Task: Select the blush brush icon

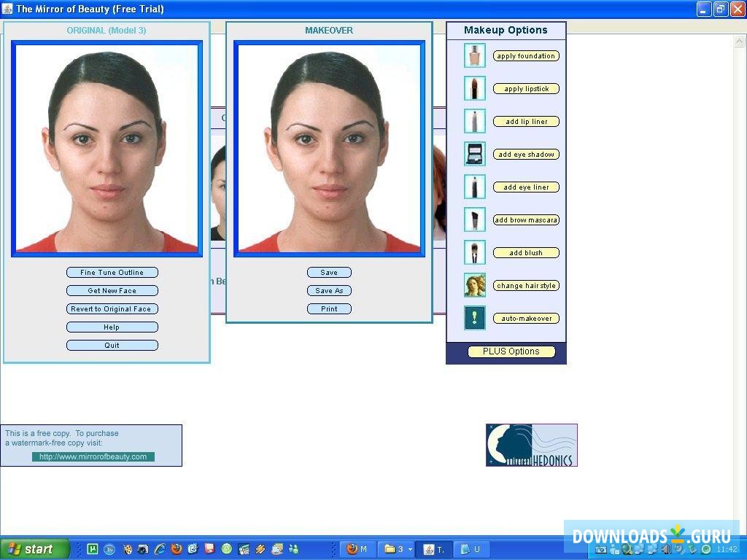Action: (474, 252)
